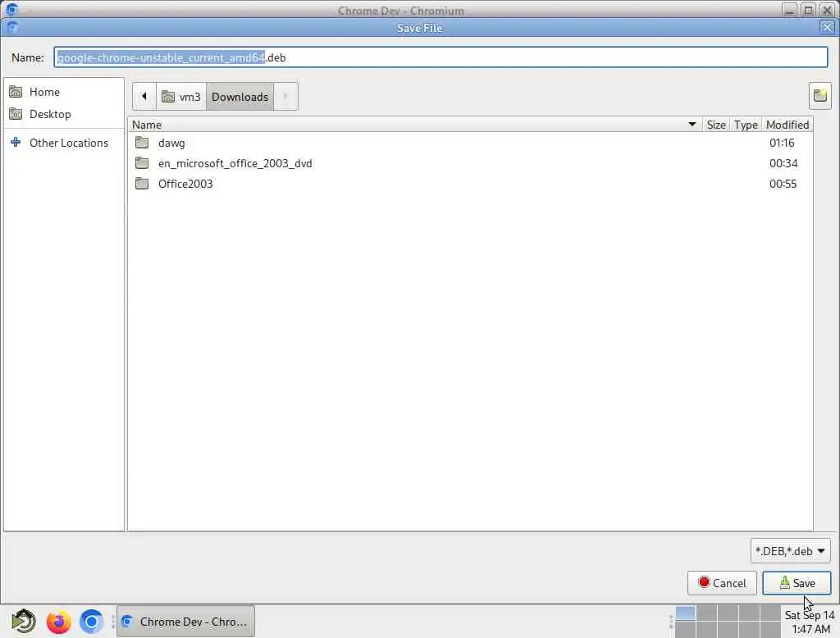
Task: Maximize the Chrome Dev - Chromium window
Action: [x=808, y=10]
